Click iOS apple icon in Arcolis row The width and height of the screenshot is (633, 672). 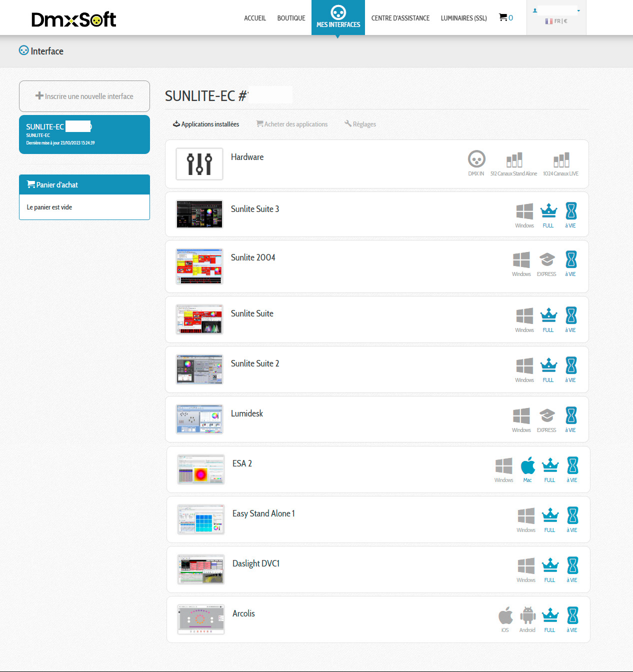pos(505,615)
